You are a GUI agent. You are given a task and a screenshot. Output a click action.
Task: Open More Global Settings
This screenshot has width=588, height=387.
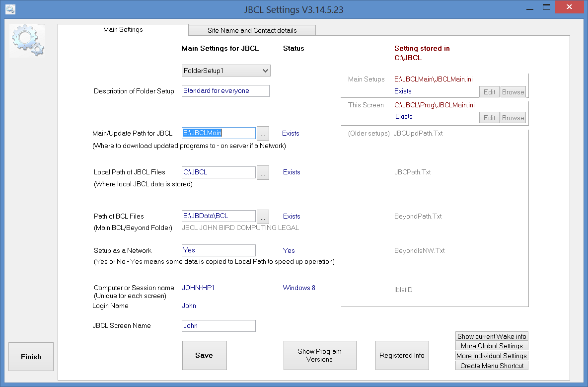(491, 346)
